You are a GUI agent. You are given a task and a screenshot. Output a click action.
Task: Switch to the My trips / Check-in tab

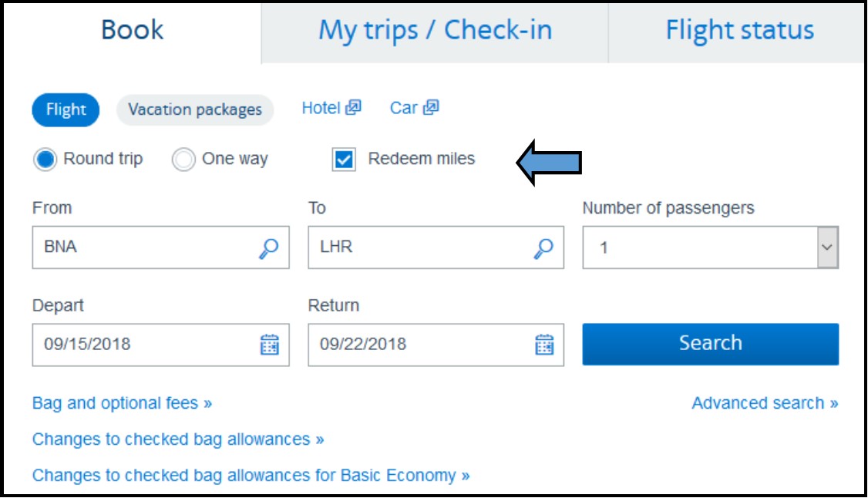click(435, 31)
